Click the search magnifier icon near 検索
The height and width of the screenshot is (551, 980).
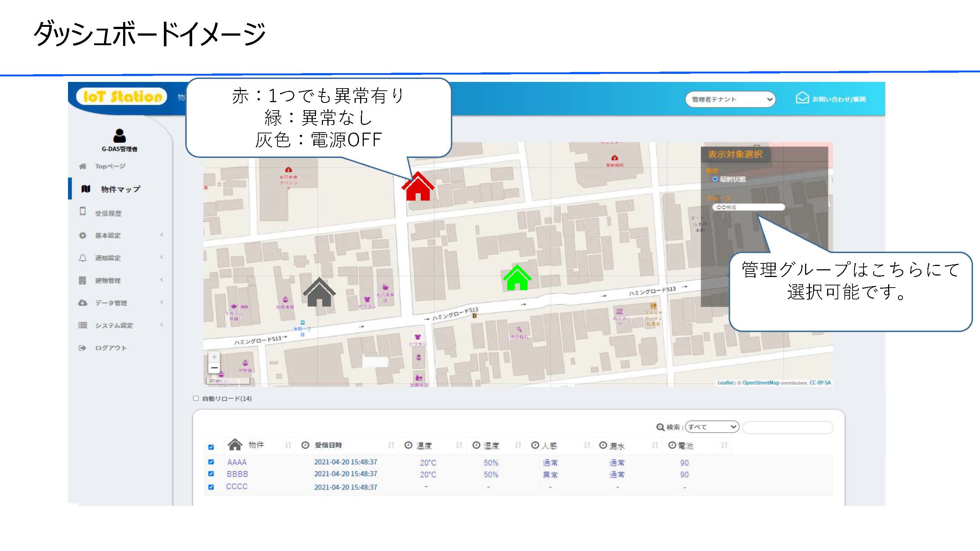coord(660,428)
